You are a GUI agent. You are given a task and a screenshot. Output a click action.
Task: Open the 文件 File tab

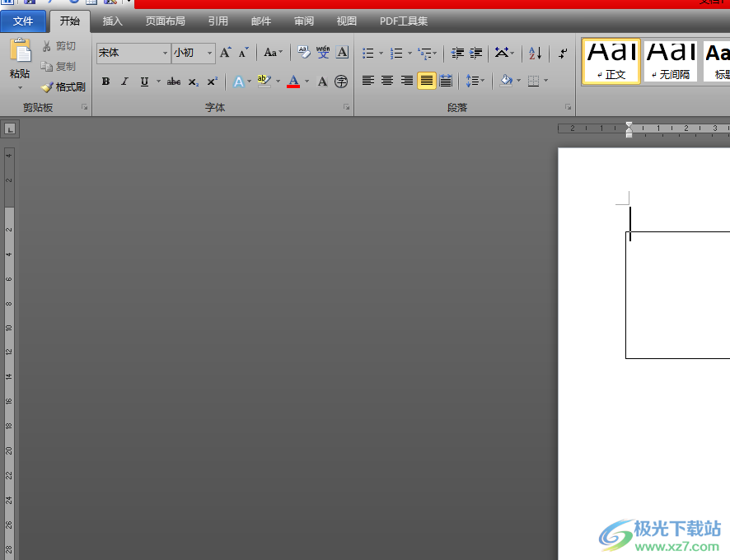(23, 21)
